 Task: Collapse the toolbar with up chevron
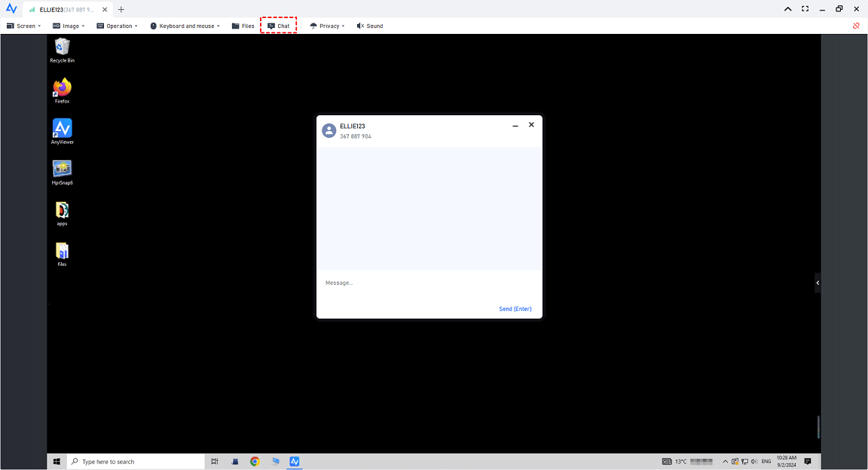(787, 9)
